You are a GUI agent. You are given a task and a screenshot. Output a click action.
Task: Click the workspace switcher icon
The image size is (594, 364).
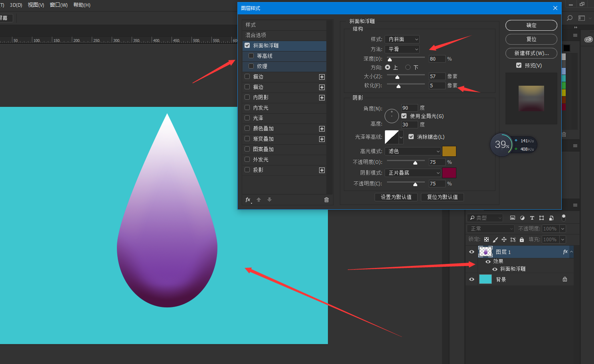click(582, 18)
